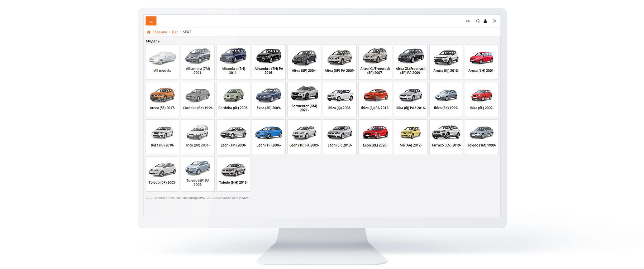Open the orange Ateca (5F) 2017-
Screen dimensions: 644x269
[162, 99]
